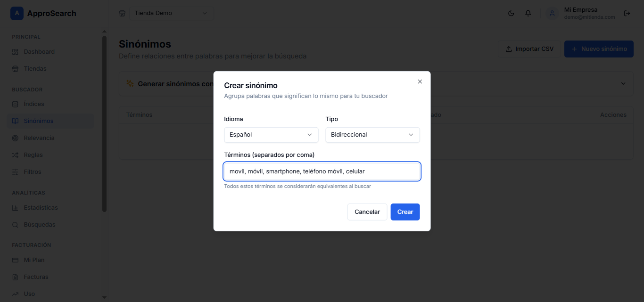
Task: Go to Filtros in sidebar
Action: tap(50, 172)
